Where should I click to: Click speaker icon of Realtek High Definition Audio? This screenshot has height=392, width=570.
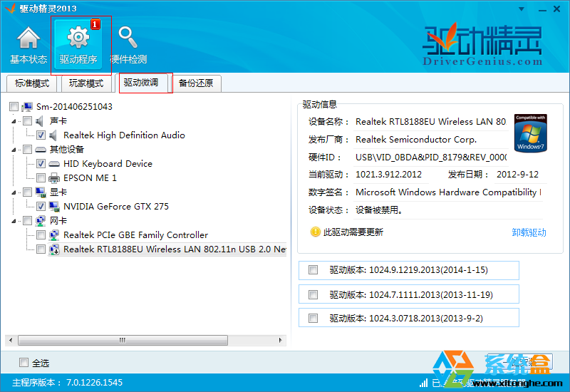click(x=53, y=135)
